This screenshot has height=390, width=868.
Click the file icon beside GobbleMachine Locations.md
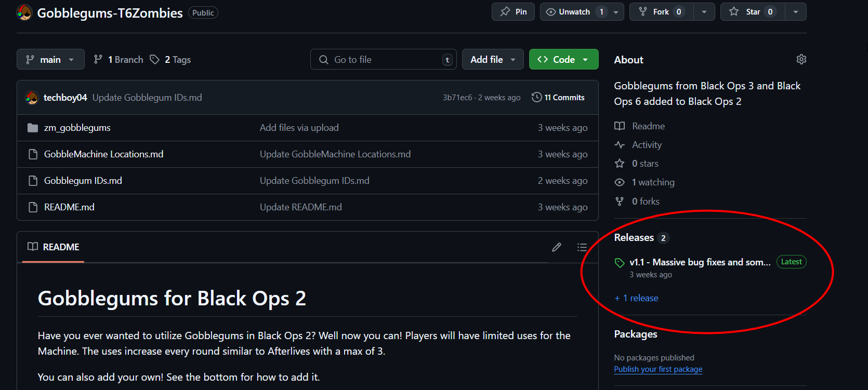pyautogui.click(x=33, y=154)
